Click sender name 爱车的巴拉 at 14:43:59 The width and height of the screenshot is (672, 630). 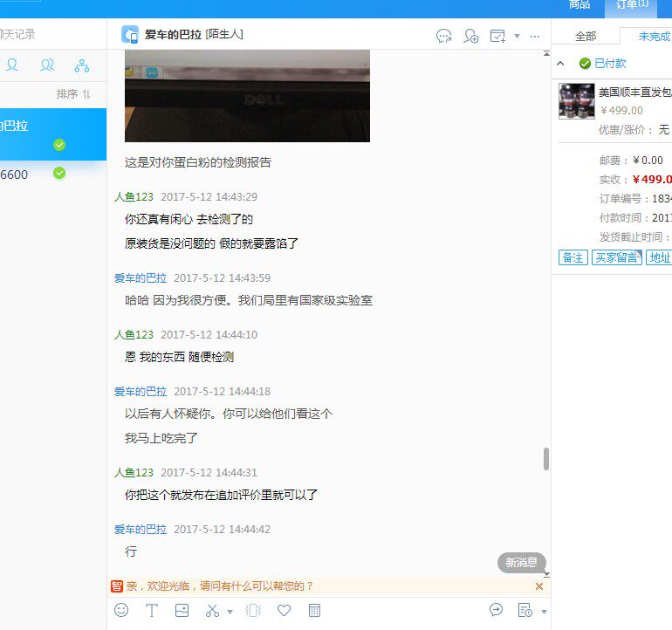(x=141, y=278)
